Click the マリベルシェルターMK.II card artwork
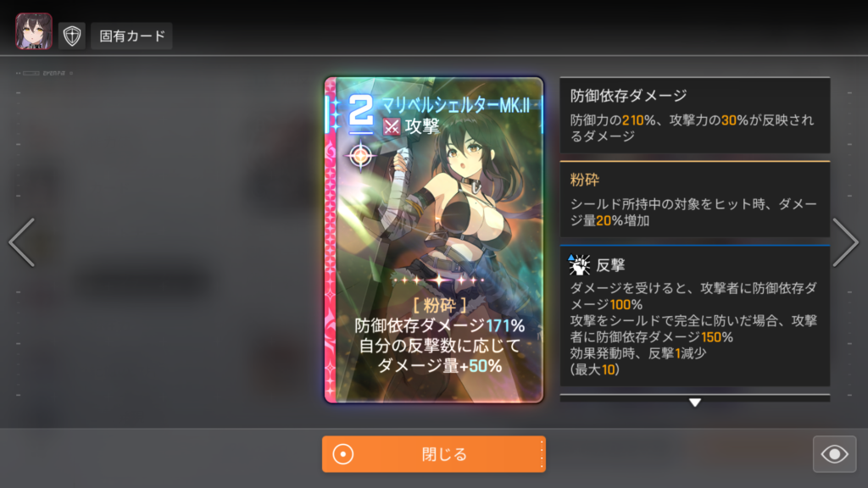 [x=434, y=240]
